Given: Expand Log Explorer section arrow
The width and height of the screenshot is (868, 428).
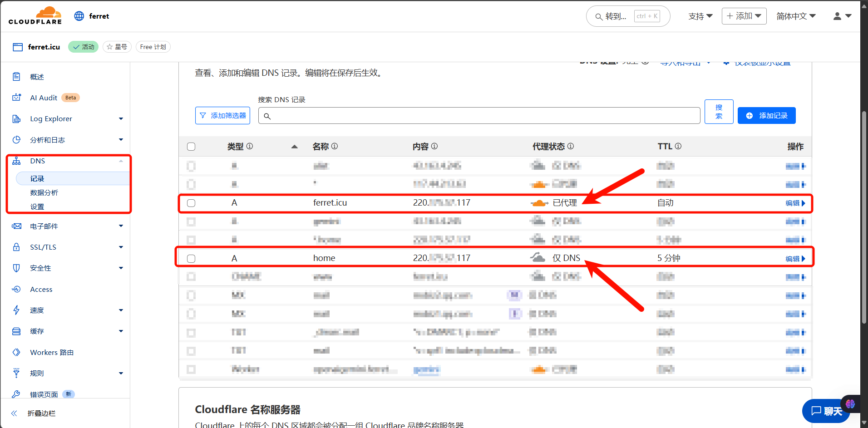Looking at the screenshot, I should [x=121, y=119].
